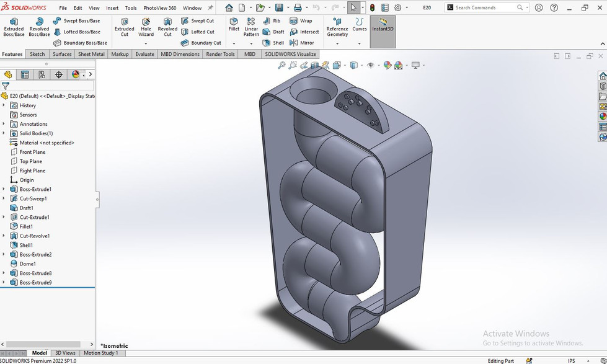The height and width of the screenshot is (364, 607).
Task: Click the Zoom to Fit icon
Action: coord(281,65)
